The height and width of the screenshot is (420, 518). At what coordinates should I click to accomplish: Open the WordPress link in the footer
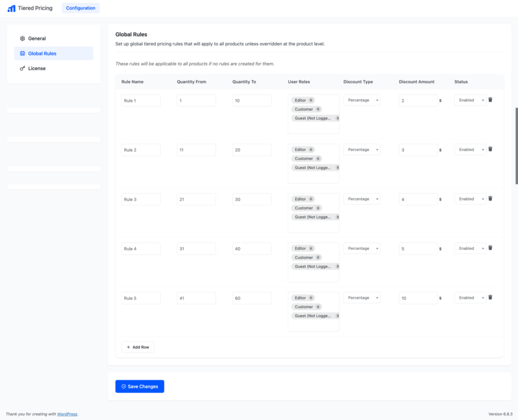click(x=67, y=414)
